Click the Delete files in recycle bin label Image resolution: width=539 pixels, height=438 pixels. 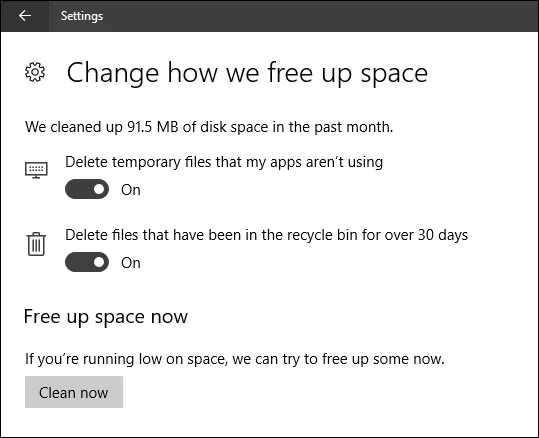266,236
